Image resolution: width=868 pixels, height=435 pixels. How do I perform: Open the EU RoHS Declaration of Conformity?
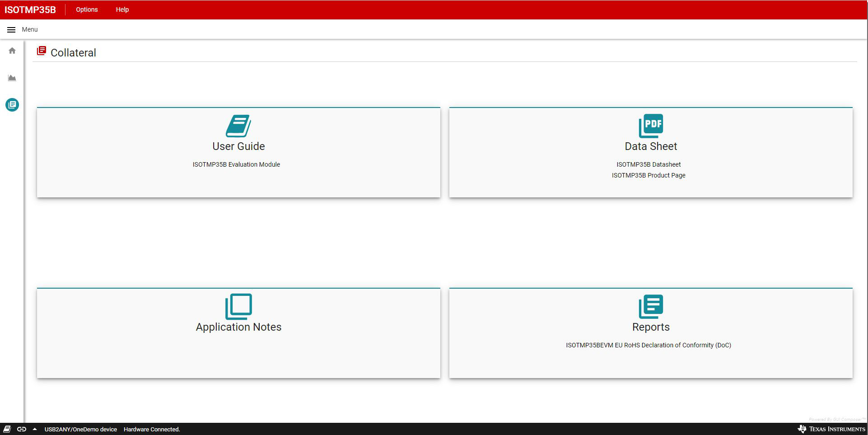click(x=649, y=345)
